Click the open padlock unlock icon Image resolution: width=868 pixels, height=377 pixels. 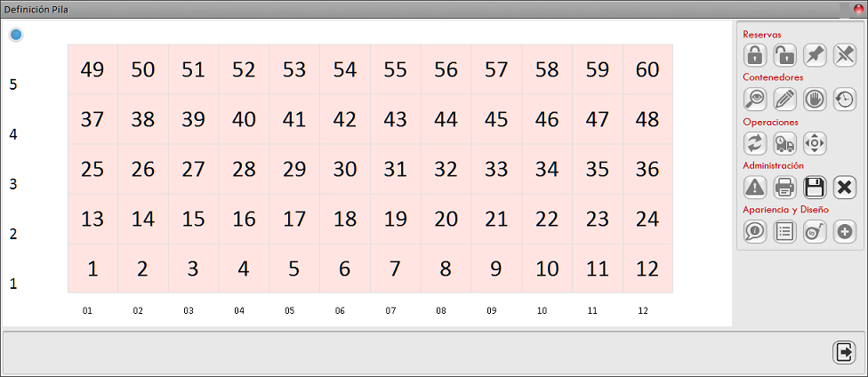[x=784, y=55]
